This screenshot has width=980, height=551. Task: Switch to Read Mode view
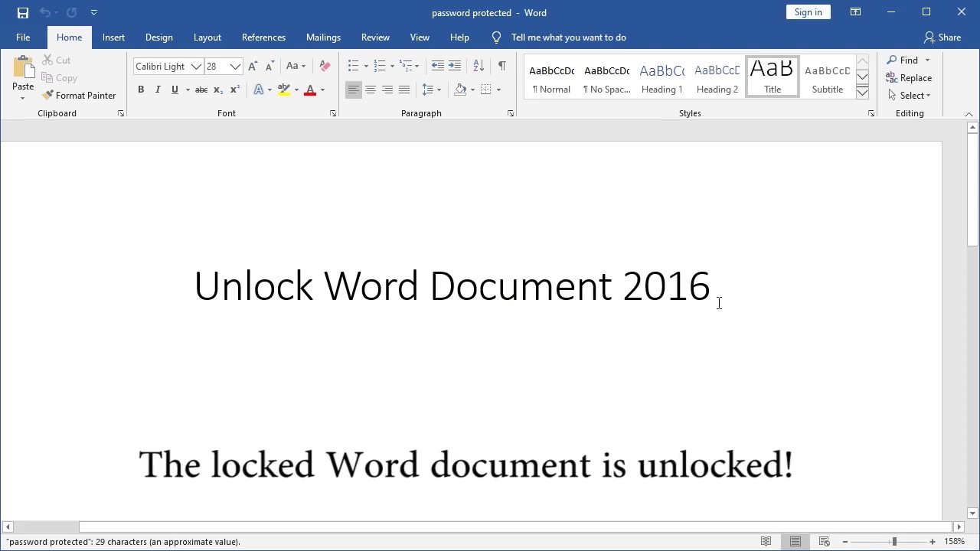click(766, 542)
